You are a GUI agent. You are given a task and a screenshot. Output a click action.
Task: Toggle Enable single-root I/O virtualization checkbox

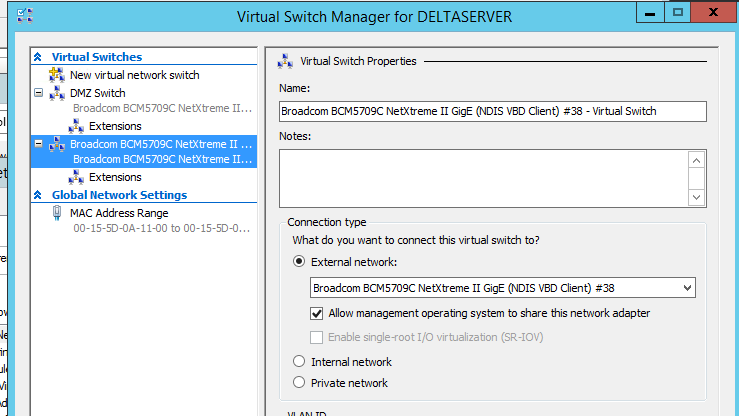click(x=316, y=337)
